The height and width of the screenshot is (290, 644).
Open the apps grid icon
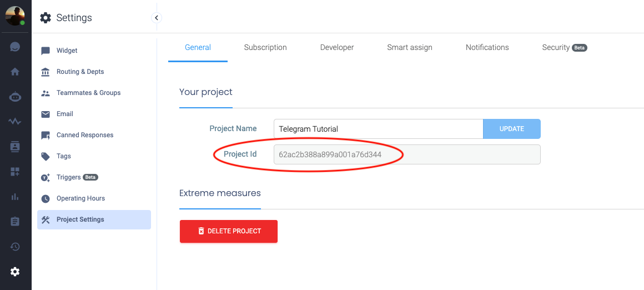(15, 172)
